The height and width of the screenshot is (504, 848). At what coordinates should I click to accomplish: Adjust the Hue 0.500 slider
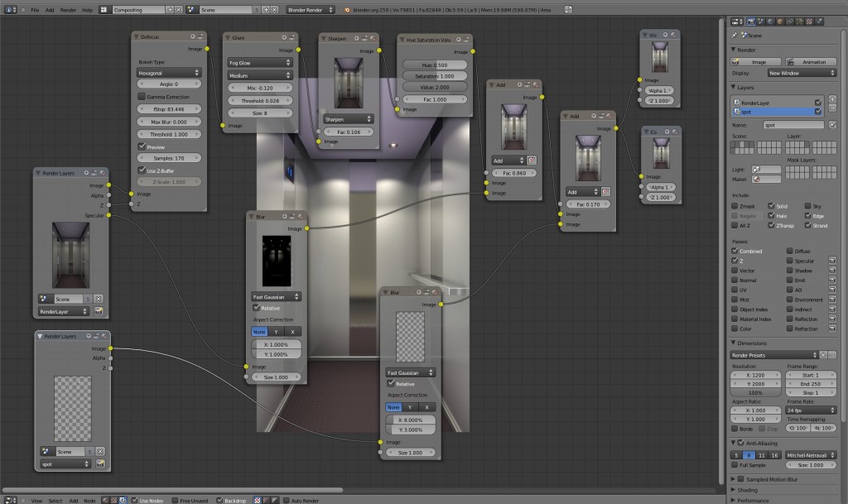[435, 65]
